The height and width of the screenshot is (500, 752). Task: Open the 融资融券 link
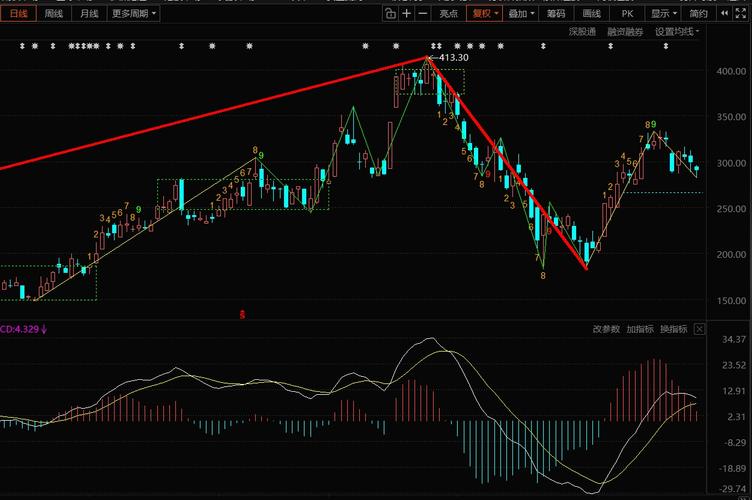click(x=625, y=32)
